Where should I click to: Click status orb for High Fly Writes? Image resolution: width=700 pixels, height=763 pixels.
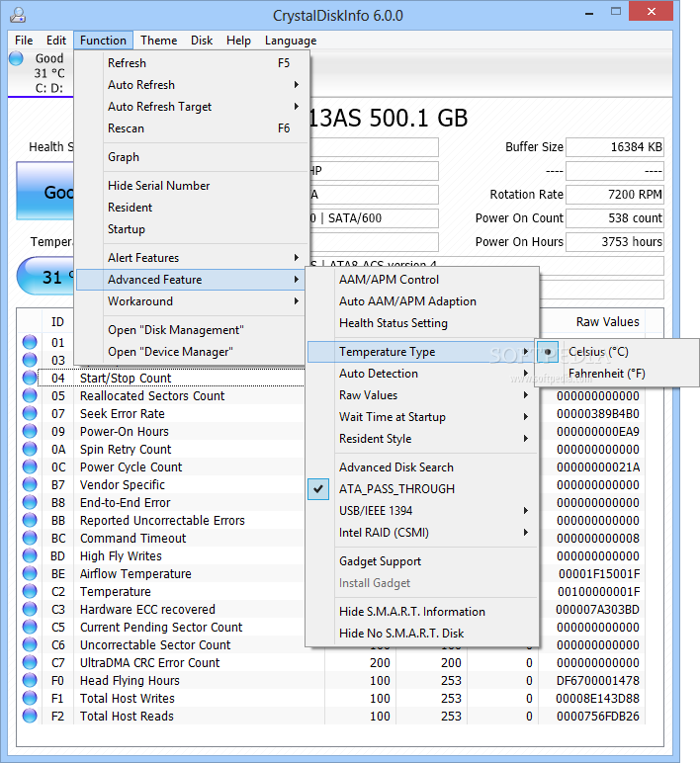30,555
